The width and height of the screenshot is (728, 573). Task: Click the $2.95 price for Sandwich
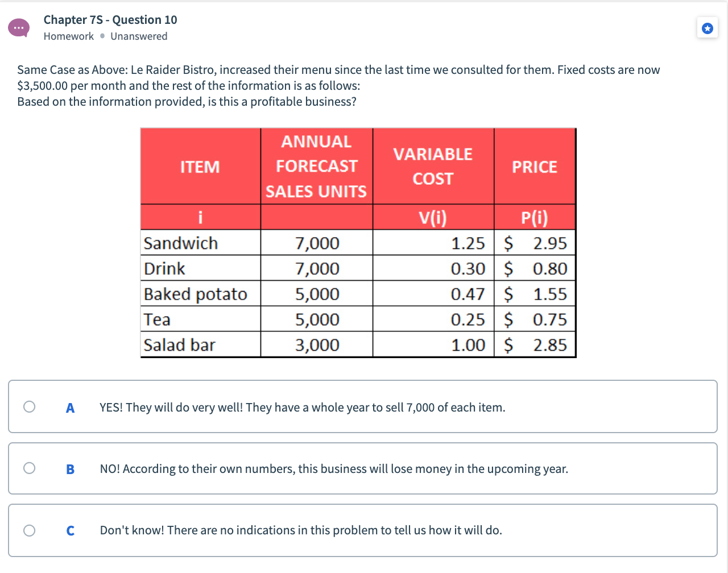[536, 243]
